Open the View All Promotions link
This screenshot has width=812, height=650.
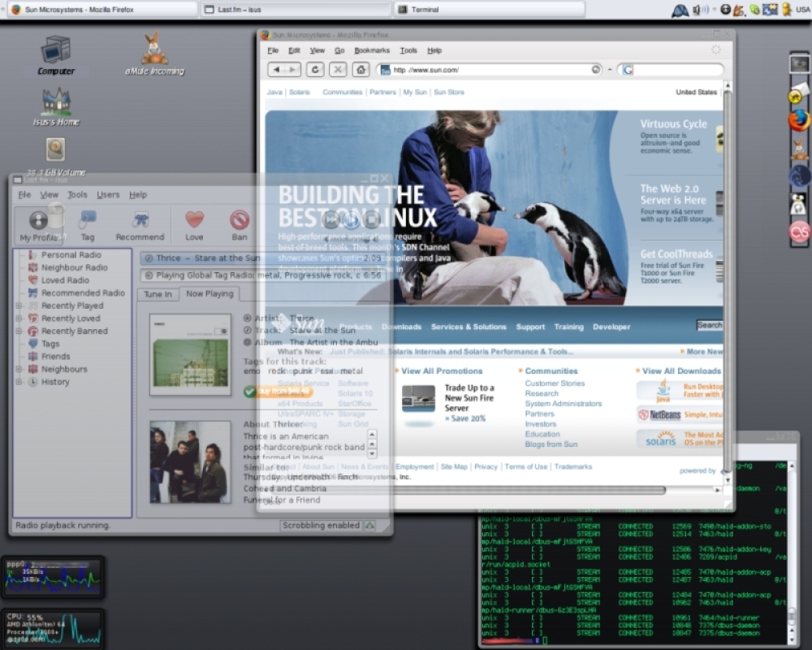pyautogui.click(x=442, y=370)
